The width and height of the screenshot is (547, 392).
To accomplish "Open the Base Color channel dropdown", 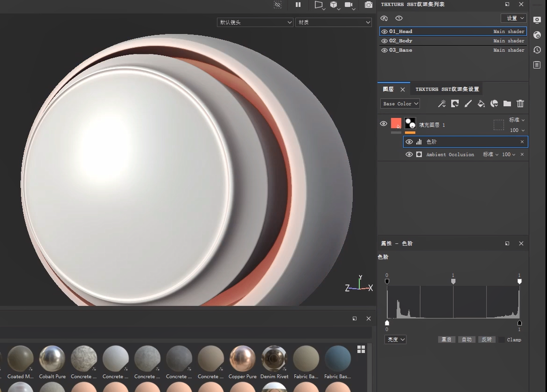I will (400, 104).
